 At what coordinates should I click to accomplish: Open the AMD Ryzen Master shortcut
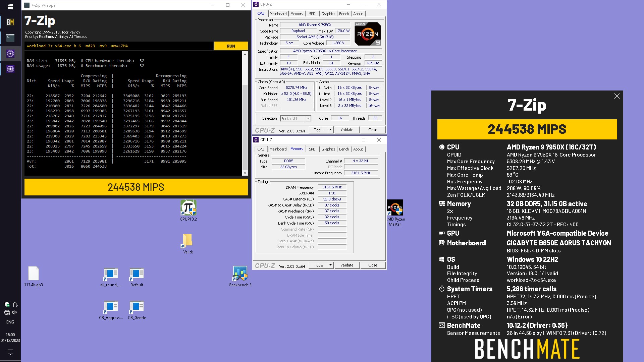click(395, 213)
